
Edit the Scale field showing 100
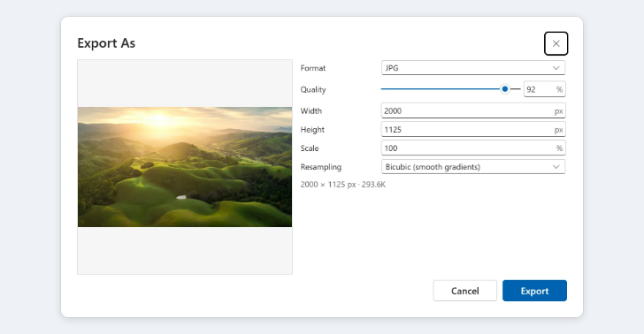[473, 148]
